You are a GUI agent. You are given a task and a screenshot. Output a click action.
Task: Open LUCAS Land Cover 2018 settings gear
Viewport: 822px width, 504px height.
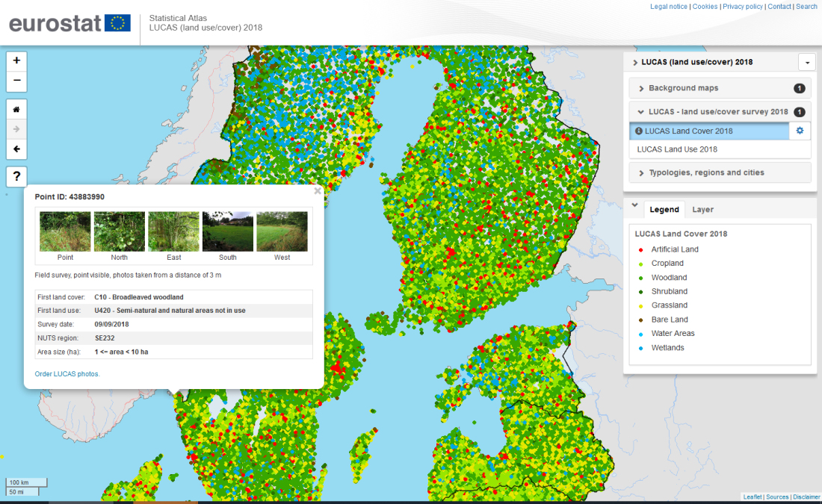(x=800, y=131)
